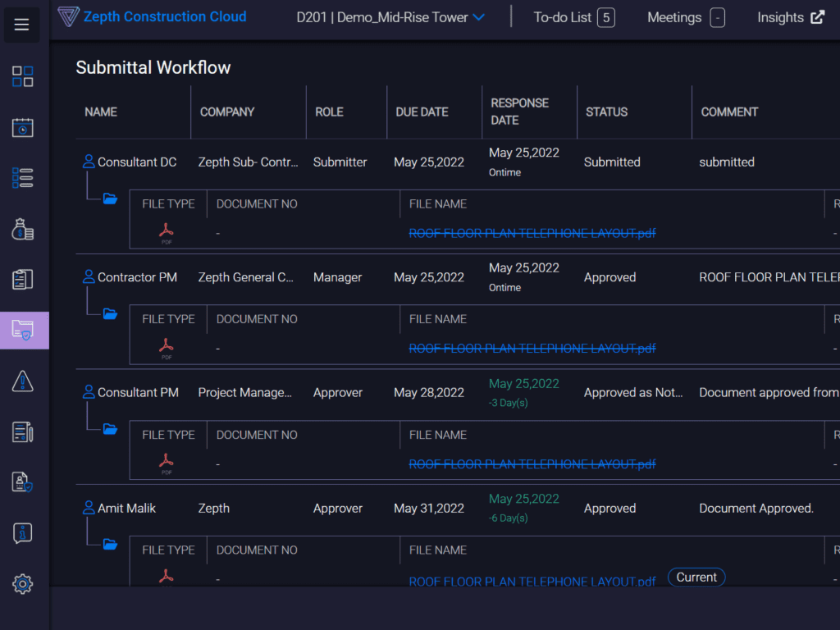840x630 pixels.
Task: Open the task list icon in sidebar
Action: [23, 178]
